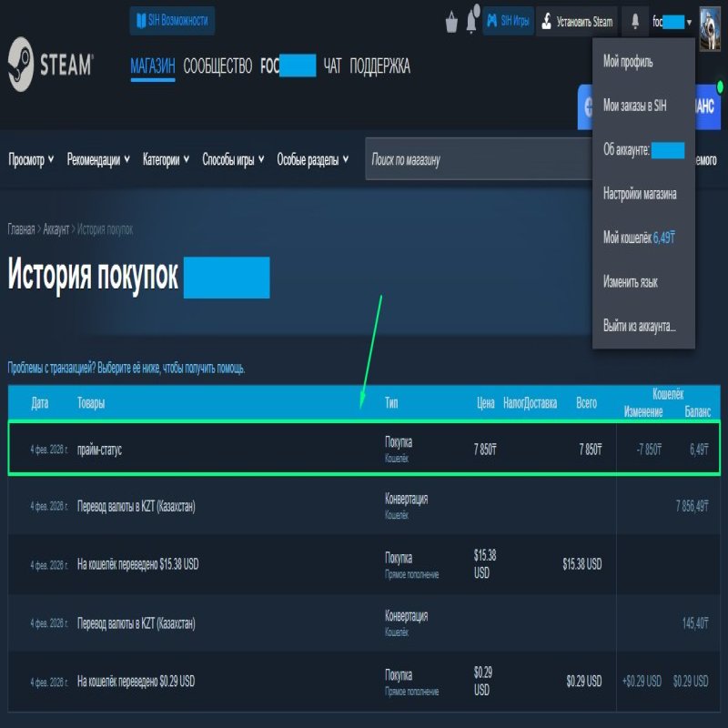
Task: Click the user avatar image
Action: (x=711, y=21)
